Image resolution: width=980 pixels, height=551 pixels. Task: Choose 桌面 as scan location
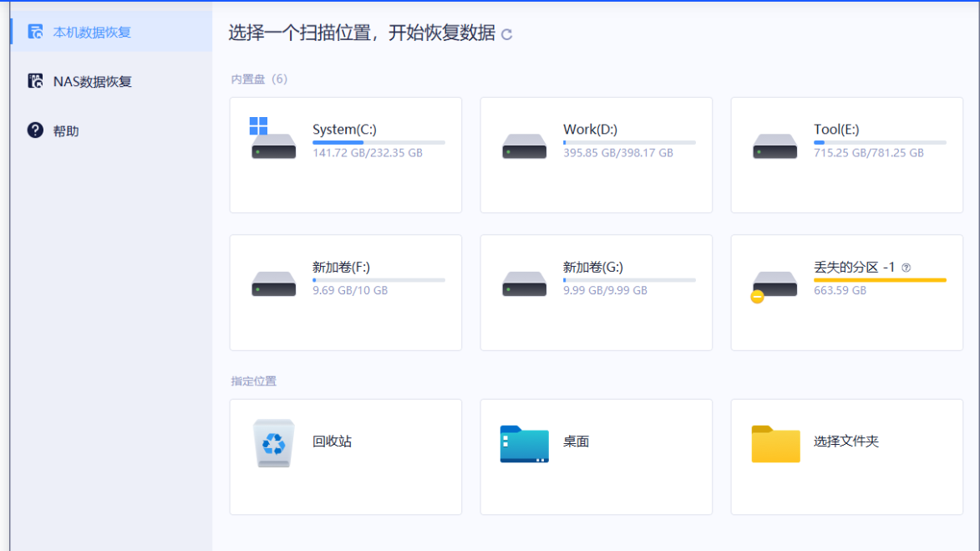pos(597,457)
